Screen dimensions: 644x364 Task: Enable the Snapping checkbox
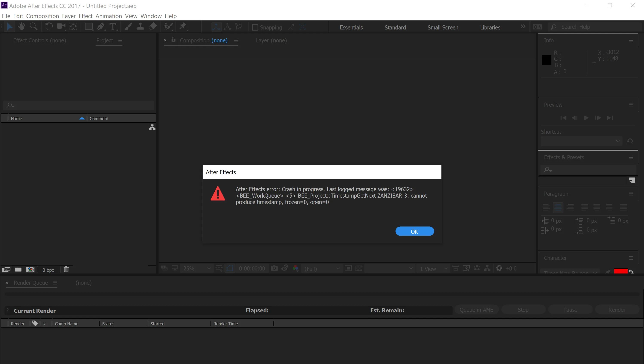(255, 27)
